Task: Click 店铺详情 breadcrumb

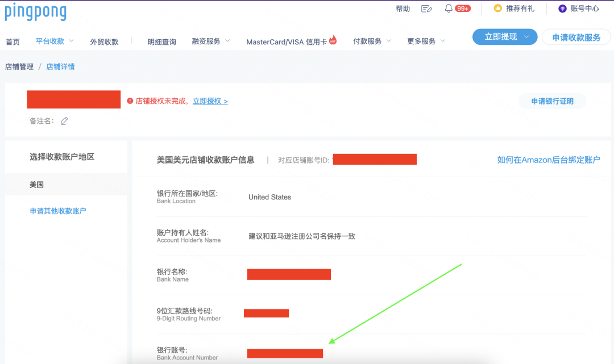Action: 60,67
